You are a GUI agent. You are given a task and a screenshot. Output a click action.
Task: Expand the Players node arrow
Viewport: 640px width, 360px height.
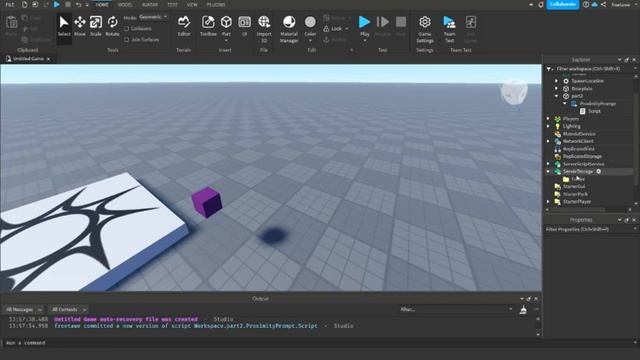coord(548,119)
